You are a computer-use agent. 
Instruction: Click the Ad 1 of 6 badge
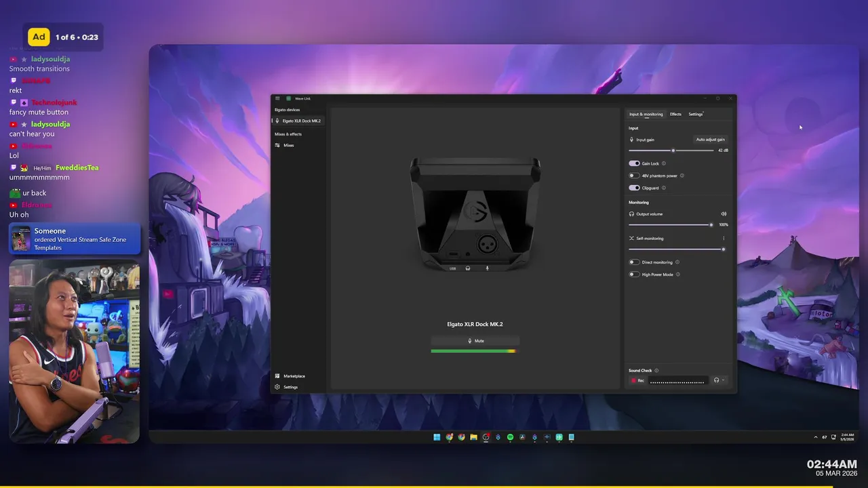(x=63, y=37)
